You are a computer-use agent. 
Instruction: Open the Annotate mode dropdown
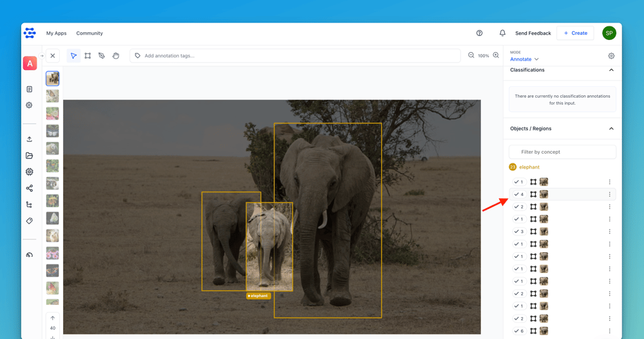pyautogui.click(x=524, y=59)
